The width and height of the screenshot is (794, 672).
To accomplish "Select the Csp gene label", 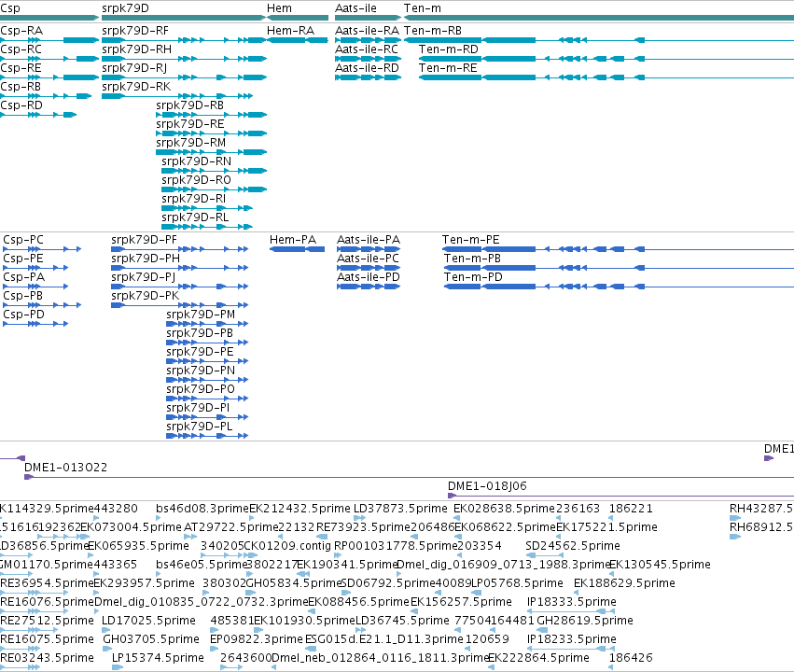I will coord(10,8).
